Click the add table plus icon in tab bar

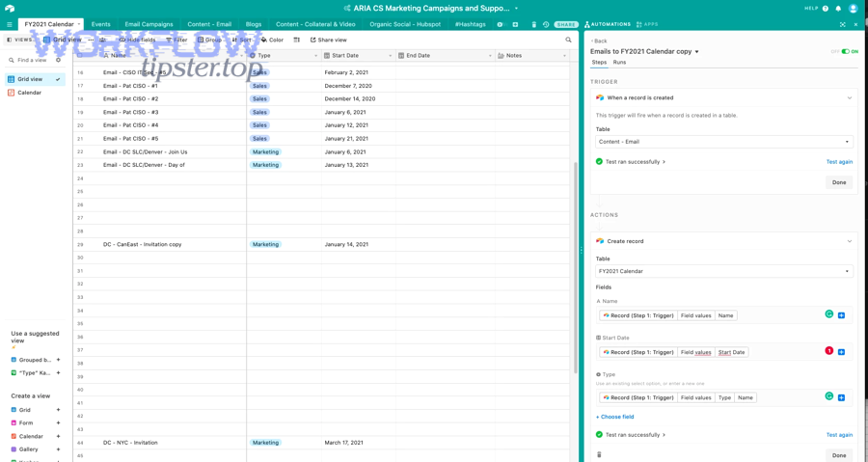515,24
